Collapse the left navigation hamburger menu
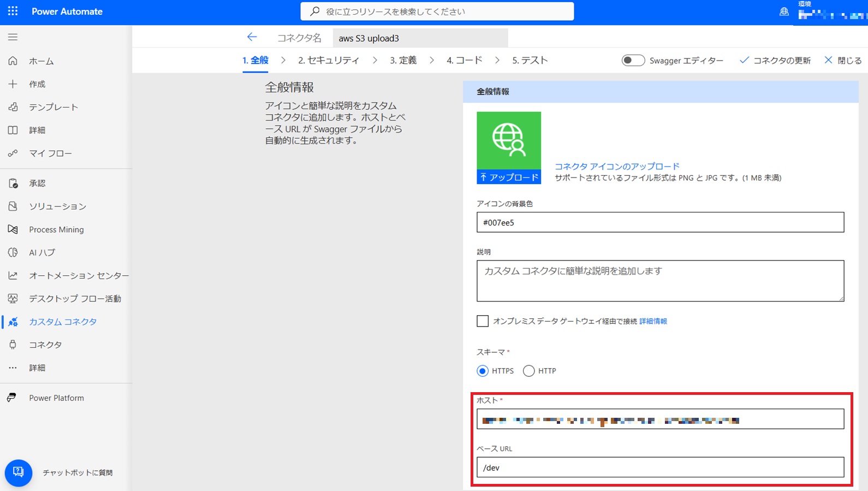The height and width of the screenshot is (491, 868). 13,37
